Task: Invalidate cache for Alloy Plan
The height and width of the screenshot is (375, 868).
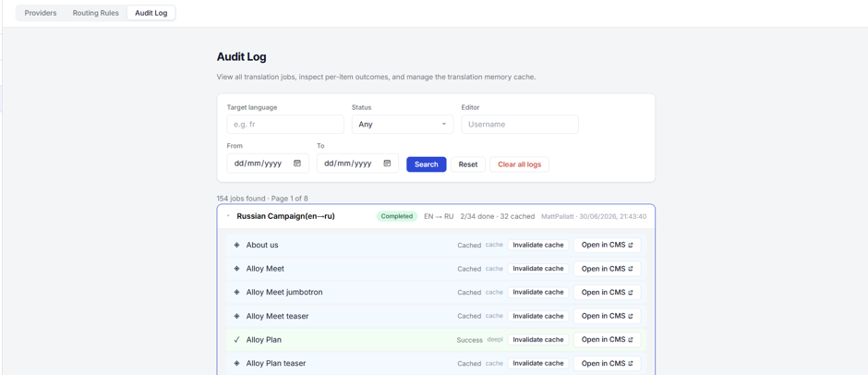Action: tap(538, 340)
